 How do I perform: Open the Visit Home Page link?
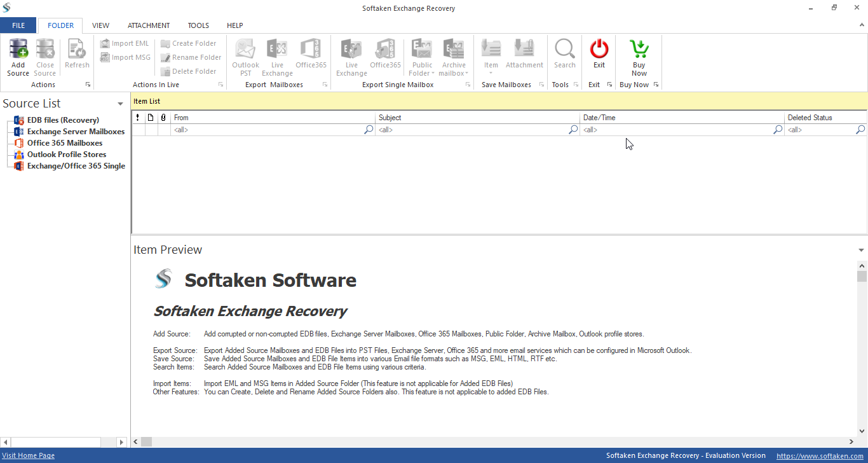[x=29, y=455]
